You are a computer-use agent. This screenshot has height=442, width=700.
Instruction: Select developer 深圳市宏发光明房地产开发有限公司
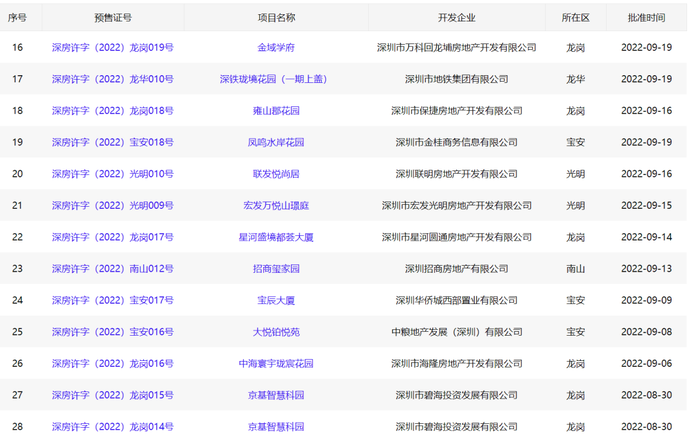click(x=456, y=205)
